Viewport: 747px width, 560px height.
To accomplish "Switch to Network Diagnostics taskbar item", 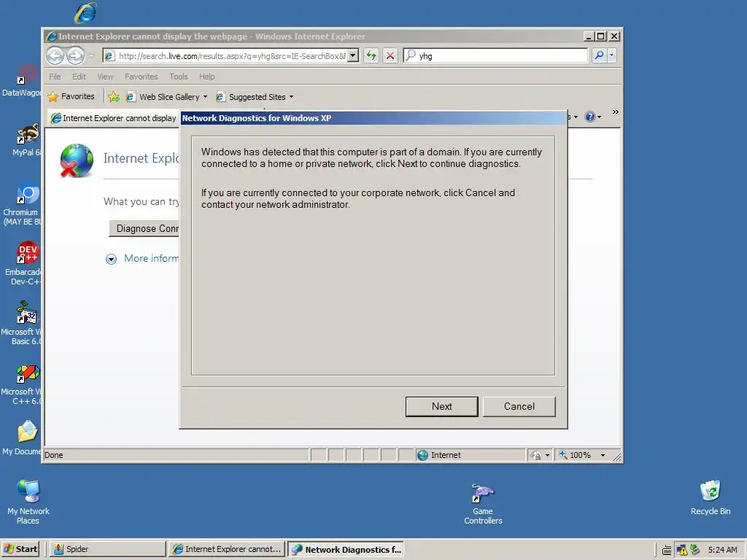I will pos(346,550).
